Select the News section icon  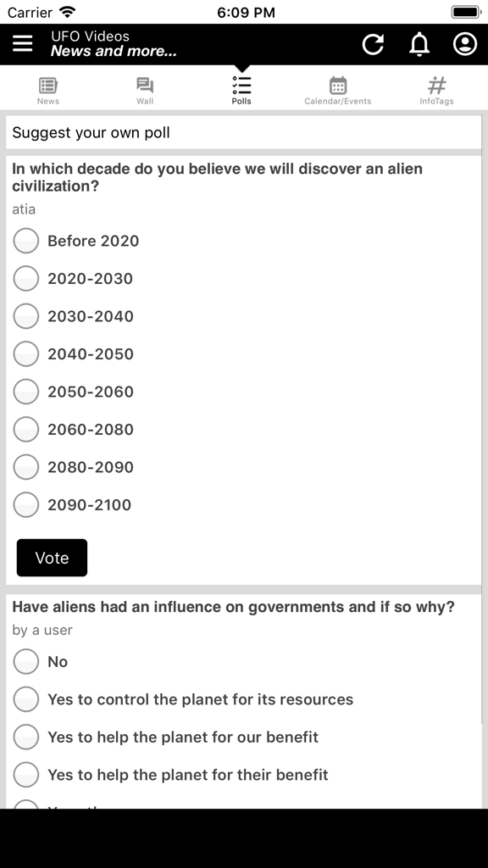click(x=48, y=87)
